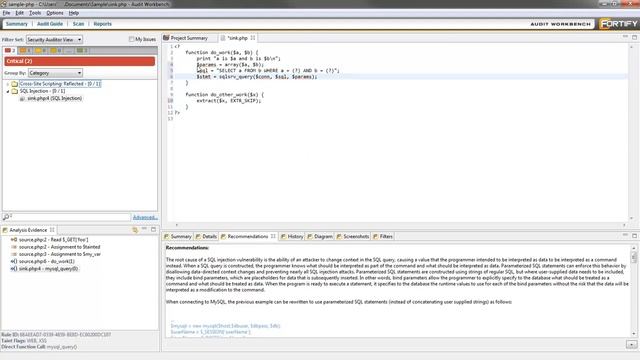Click the Recommendations vertical scrollbar
The height and width of the screenshot is (360, 640).
634,290
